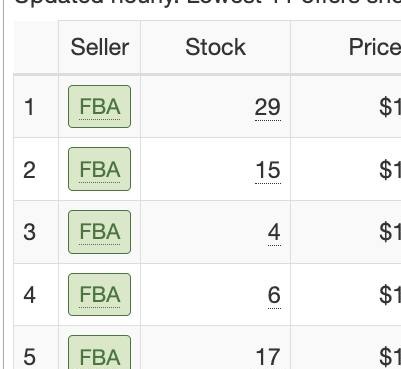Click the FBA badge in row 2
Image resolution: width=401 pixels, height=369 pixels.
coord(99,169)
